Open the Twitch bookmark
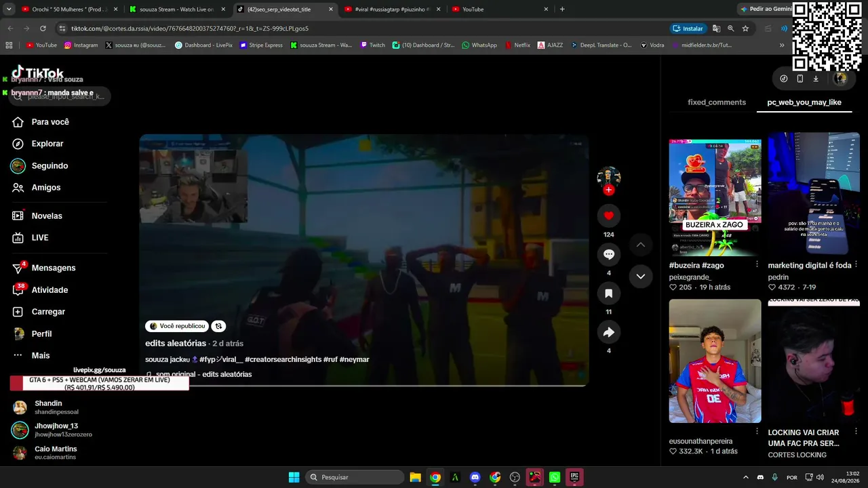 (x=372, y=45)
